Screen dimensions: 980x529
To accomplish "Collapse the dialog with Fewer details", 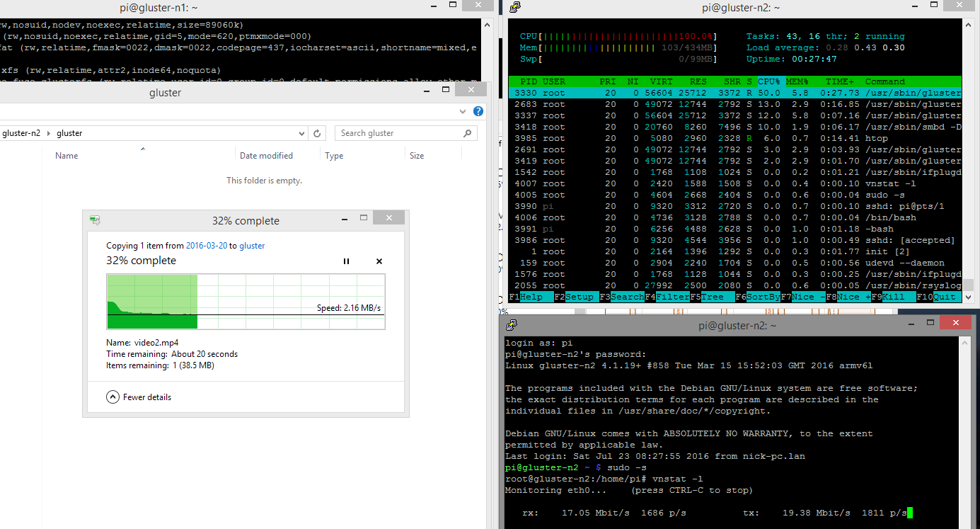I will (x=139, y=397).
